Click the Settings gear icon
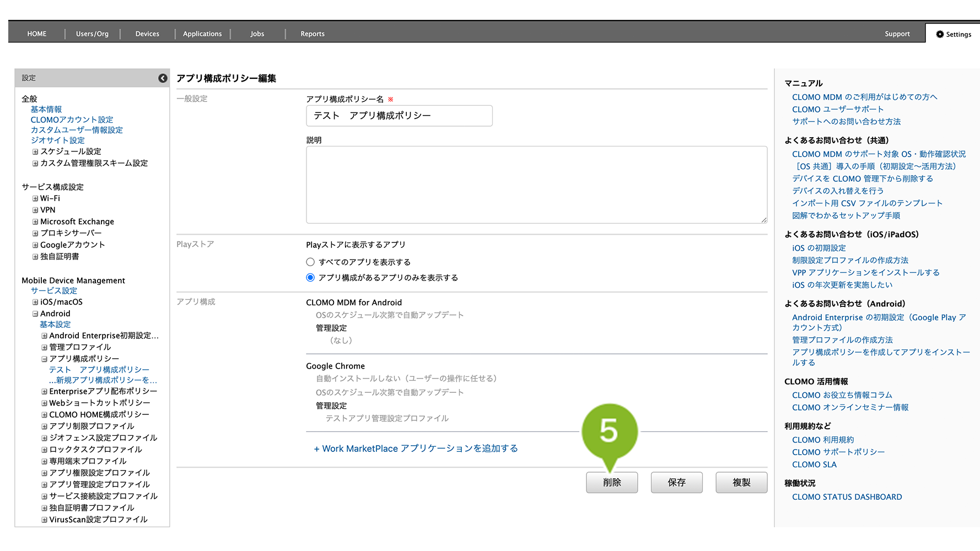This screenshot has height=551, width=980. (x=940, y=34)
